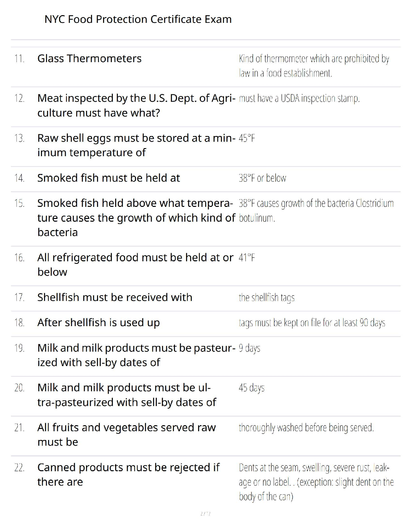Click the raw shell eggs question
411x532 pixels.
pyautogui.click(x=136, y=145)
